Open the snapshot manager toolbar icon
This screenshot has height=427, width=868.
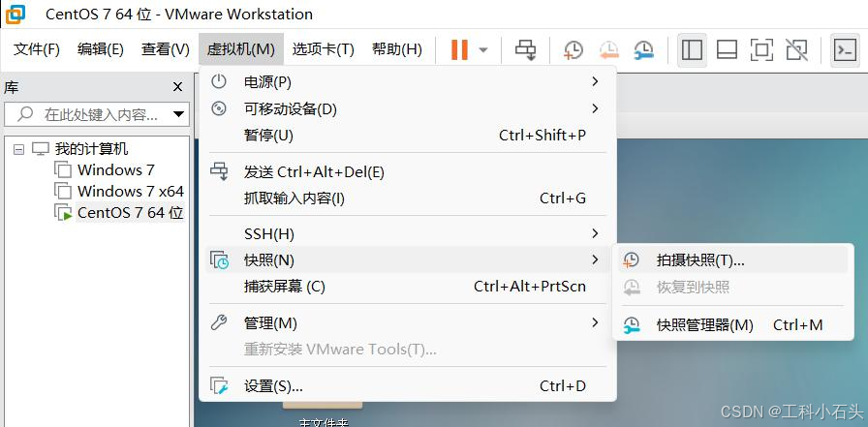point(644,49)
